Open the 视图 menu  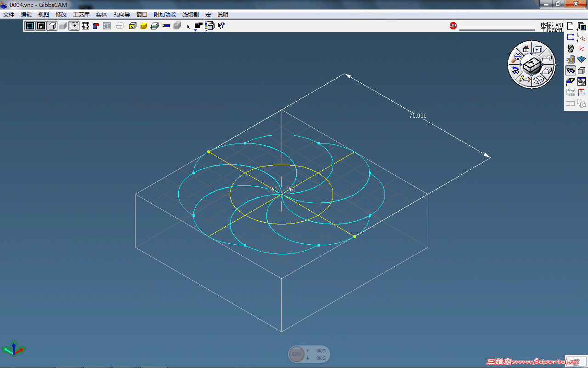(44, 15)
